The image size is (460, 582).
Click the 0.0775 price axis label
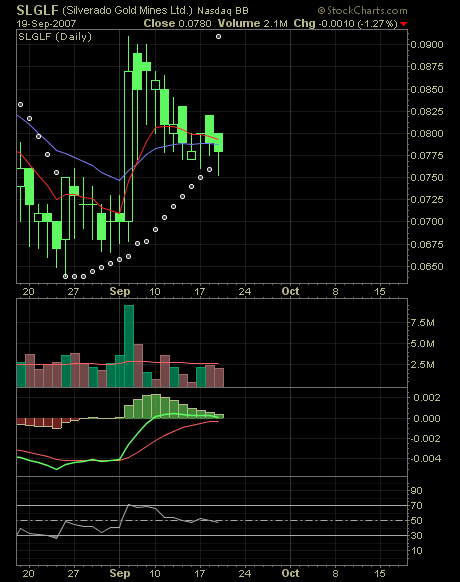click(427, 156)
